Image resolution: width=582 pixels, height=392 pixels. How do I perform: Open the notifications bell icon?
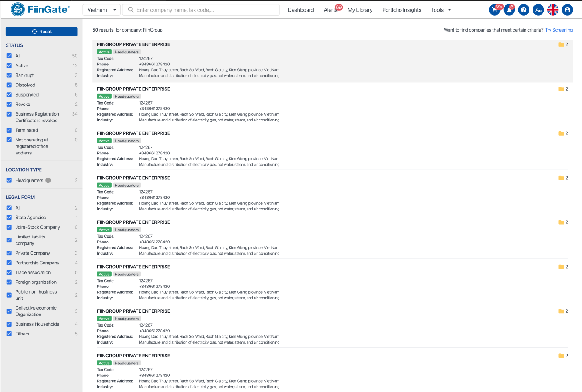[509, 10]
